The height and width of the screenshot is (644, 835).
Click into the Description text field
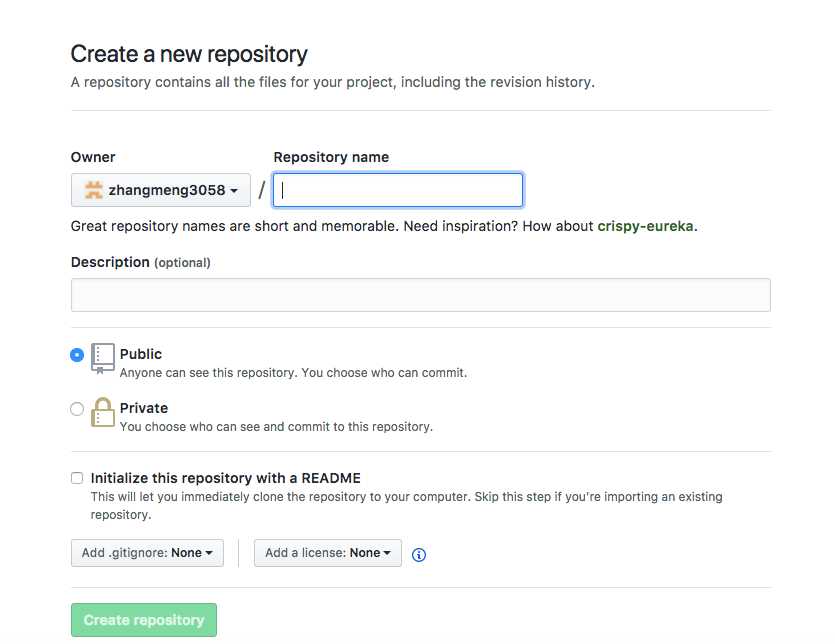point(421,295)
